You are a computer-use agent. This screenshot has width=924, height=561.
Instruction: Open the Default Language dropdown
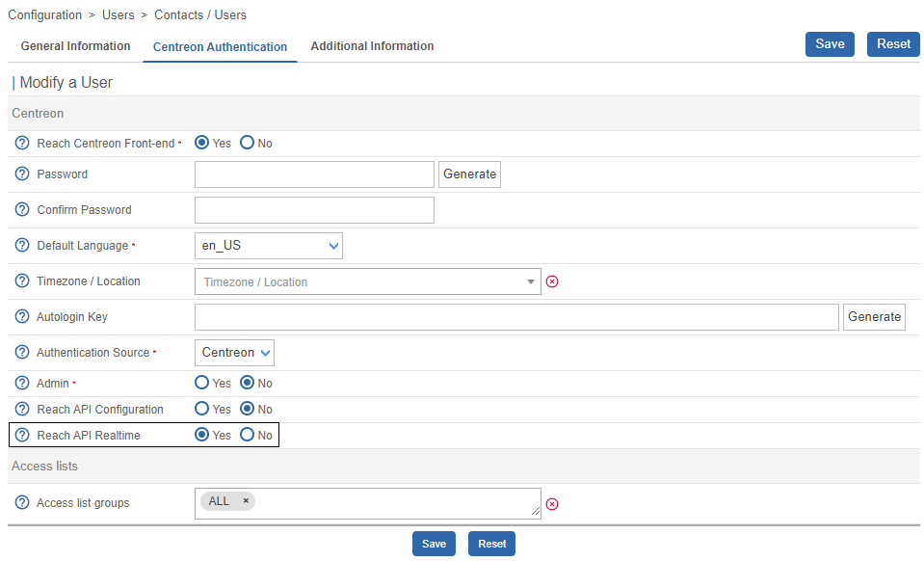269,246
